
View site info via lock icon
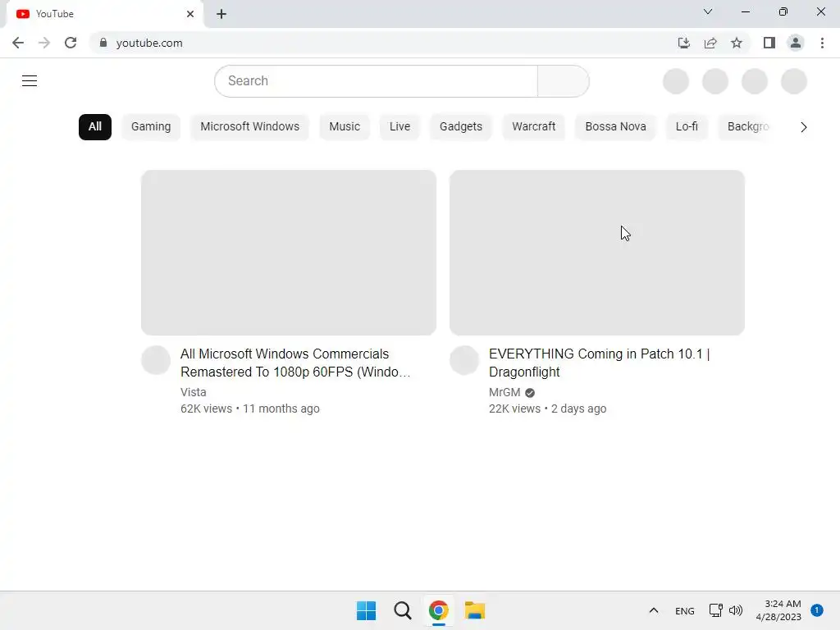click(103, 43)
